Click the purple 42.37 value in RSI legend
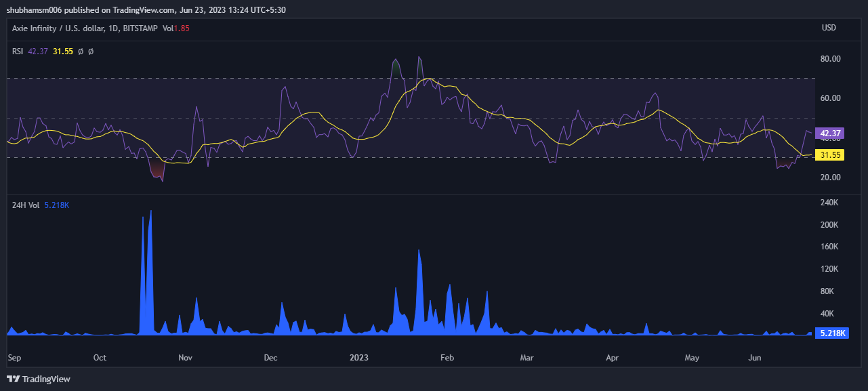Viewport: 868px width, 391px height. point(38,52)
